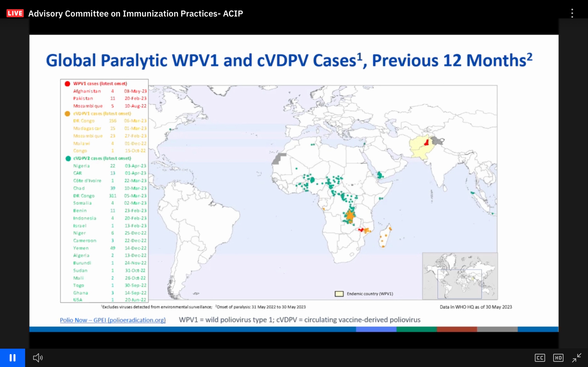Mute the stream audio
Viewport: 588px width, 367px height.
[38, 358]
